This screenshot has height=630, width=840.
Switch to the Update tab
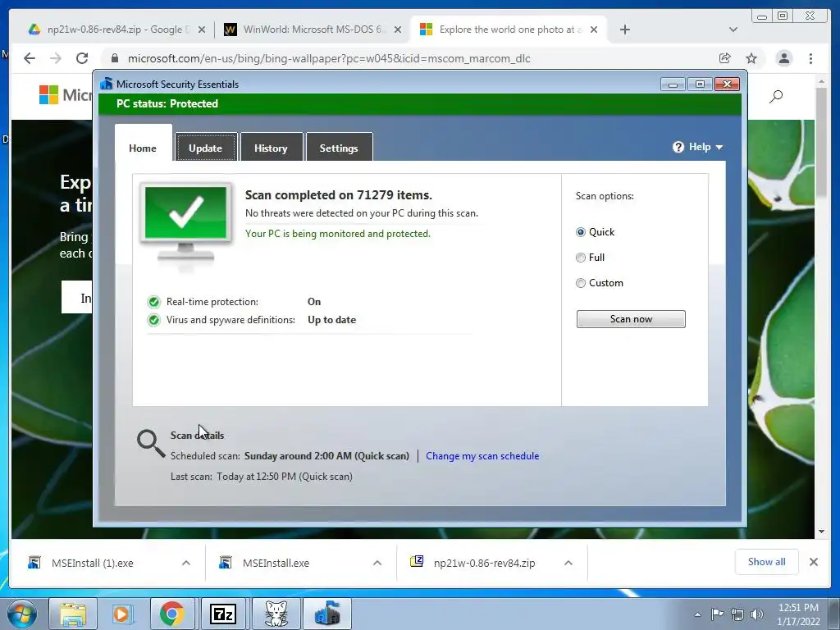click(206, 148)
